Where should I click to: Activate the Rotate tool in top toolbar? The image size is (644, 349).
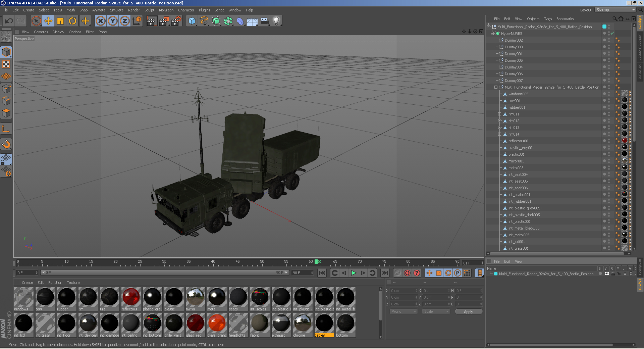tap(72, 21)
